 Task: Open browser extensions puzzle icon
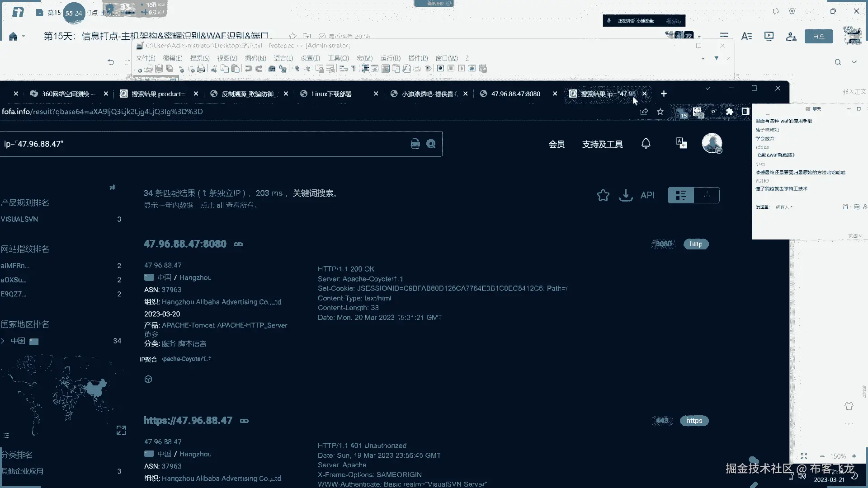(729, 112)
